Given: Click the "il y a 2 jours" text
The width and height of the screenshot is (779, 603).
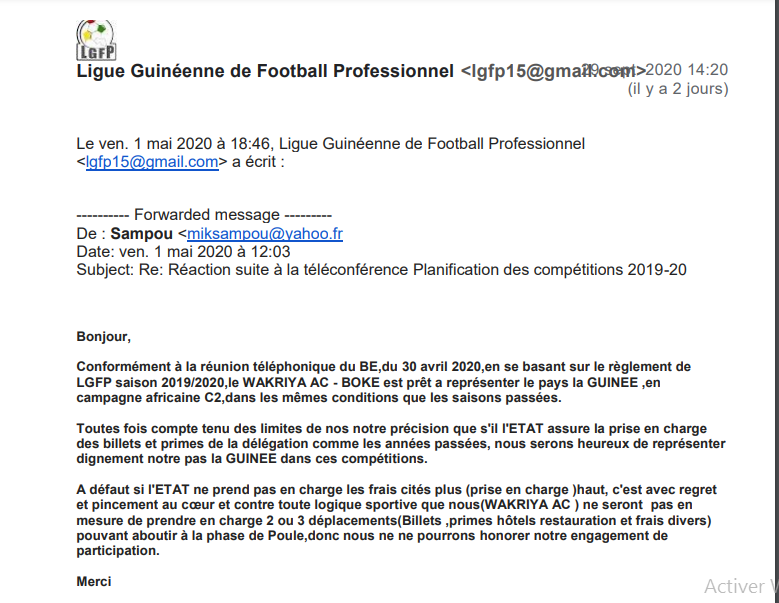Looking at the screenshot, I should click(x=677, y=89).
